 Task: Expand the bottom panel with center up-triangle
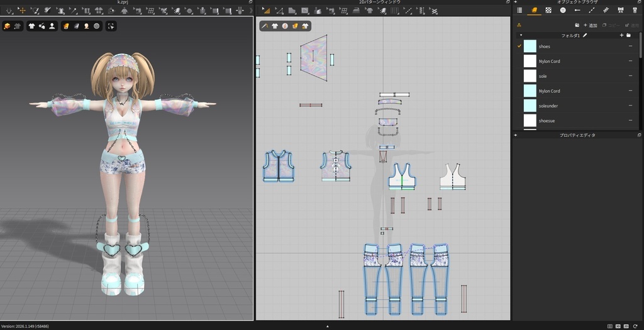(327, 326)
